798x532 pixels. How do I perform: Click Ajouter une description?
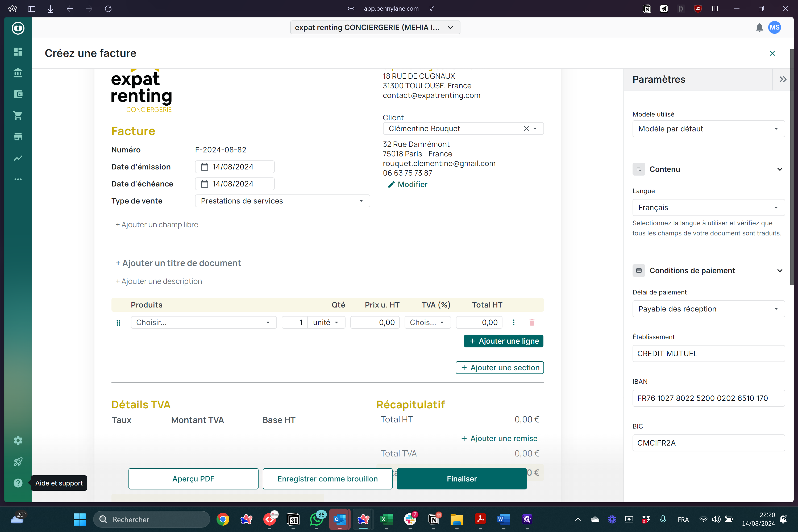(159, 281)
